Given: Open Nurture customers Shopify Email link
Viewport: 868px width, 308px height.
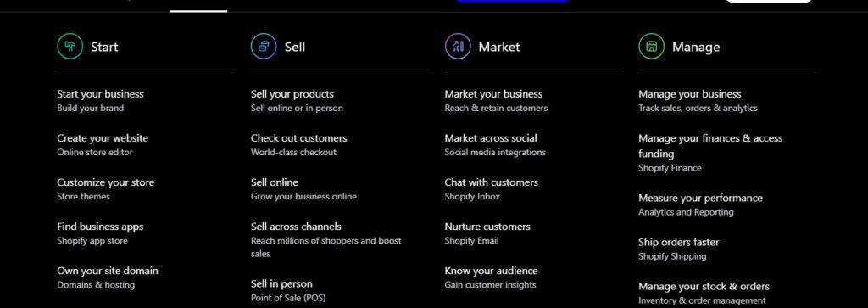Looking at the screenshot, I should point(487,233).
